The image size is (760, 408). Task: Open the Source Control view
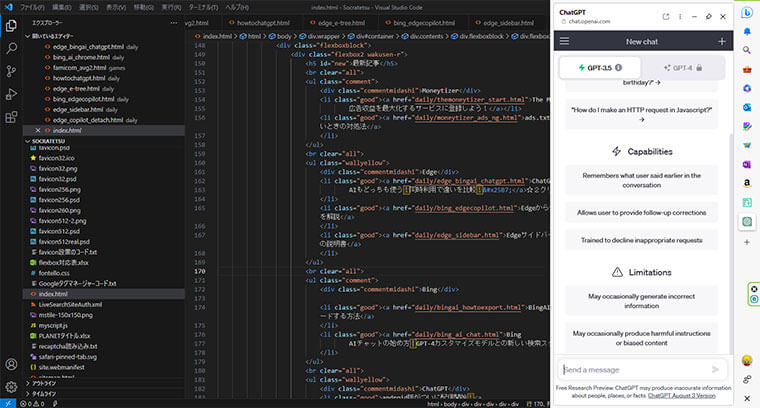tap(11, 71)
